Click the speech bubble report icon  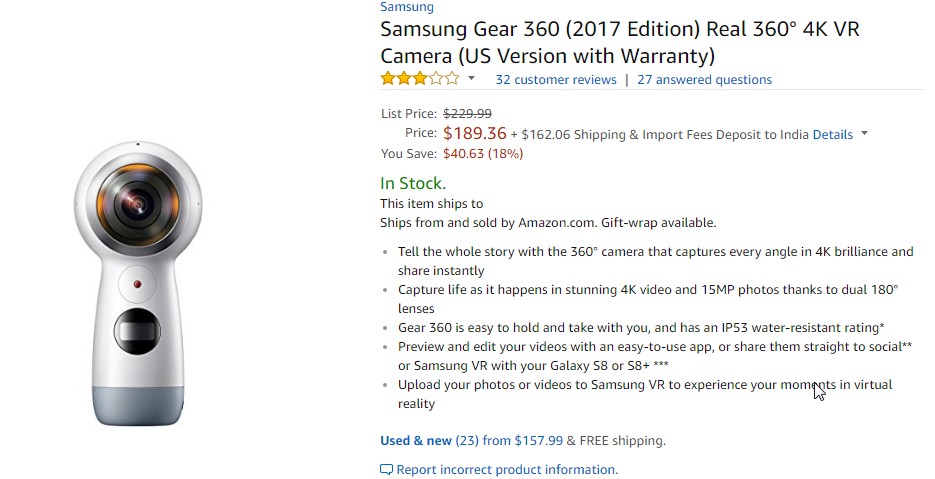pos(386,470)
